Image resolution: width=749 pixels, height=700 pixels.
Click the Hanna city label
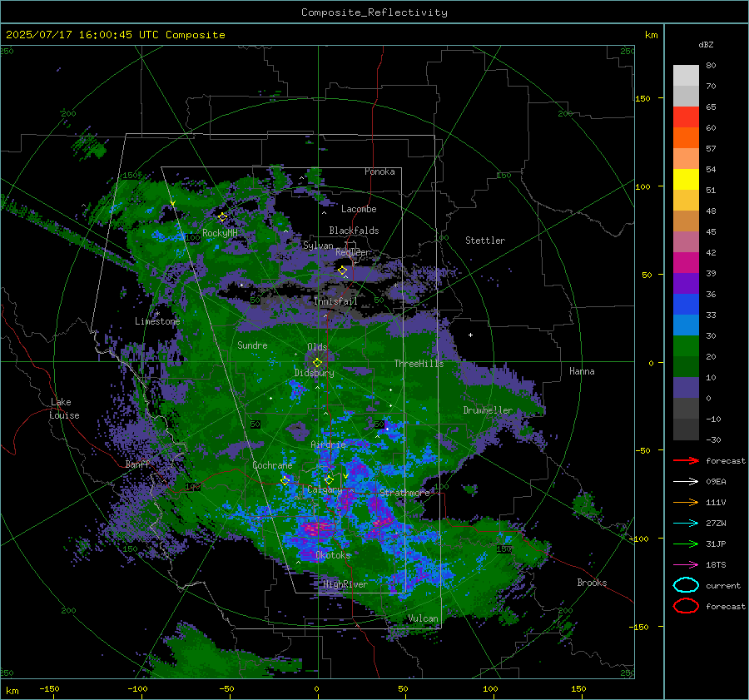point(582,371)
